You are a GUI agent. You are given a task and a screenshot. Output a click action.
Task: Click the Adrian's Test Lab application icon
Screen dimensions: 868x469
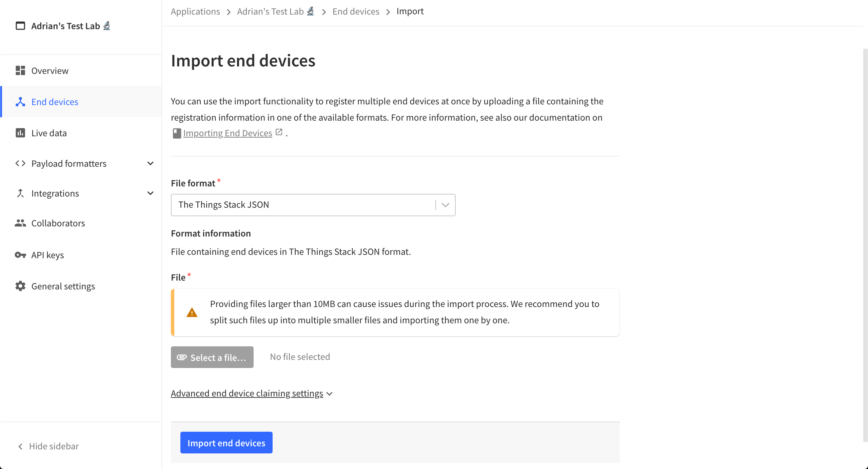click(20, 25)
